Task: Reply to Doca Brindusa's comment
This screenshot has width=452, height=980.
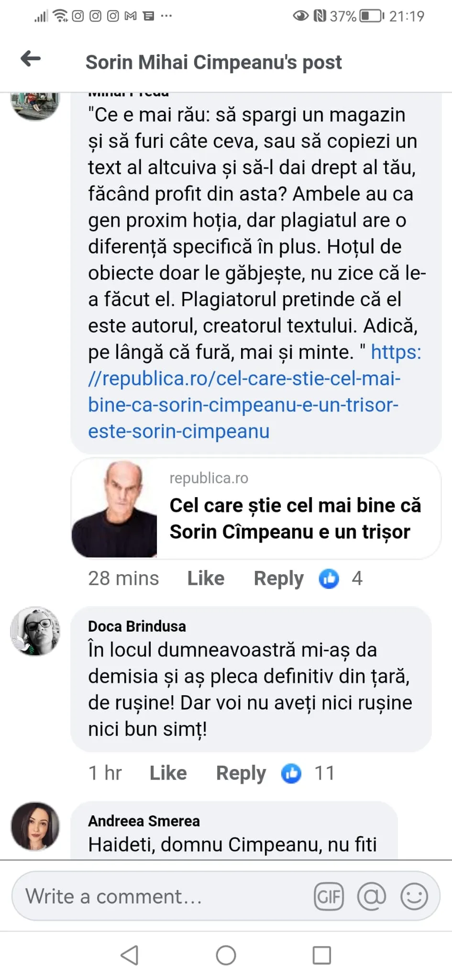Action: (241, 773)
